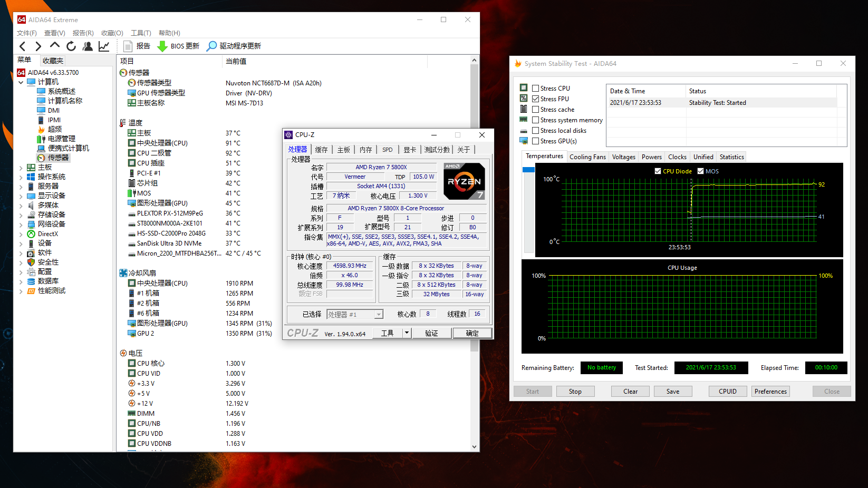Click the up navigation arrow icon
Screen dimensions: 868x488
pos(55,46)
